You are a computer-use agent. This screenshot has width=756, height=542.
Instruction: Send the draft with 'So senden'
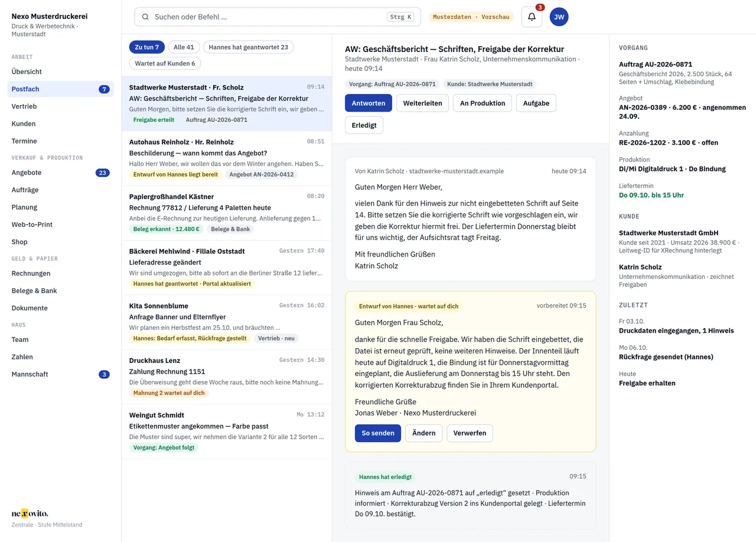click(378, 433)
